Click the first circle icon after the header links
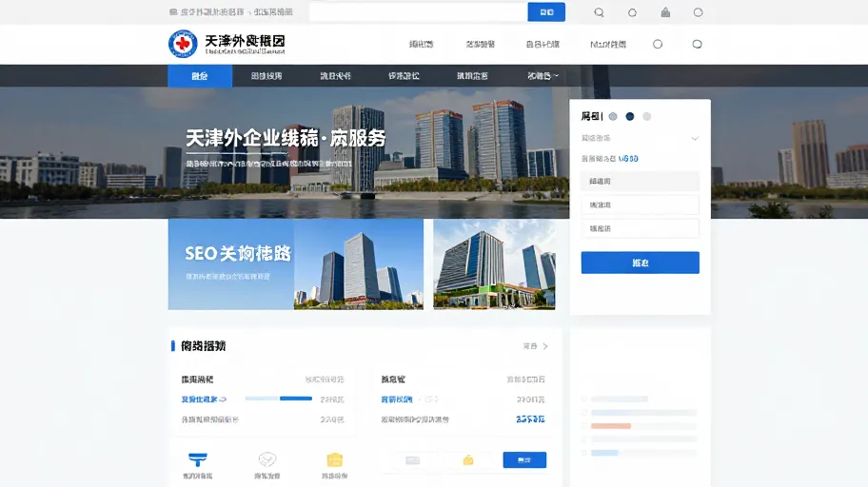 click(658, 45)
